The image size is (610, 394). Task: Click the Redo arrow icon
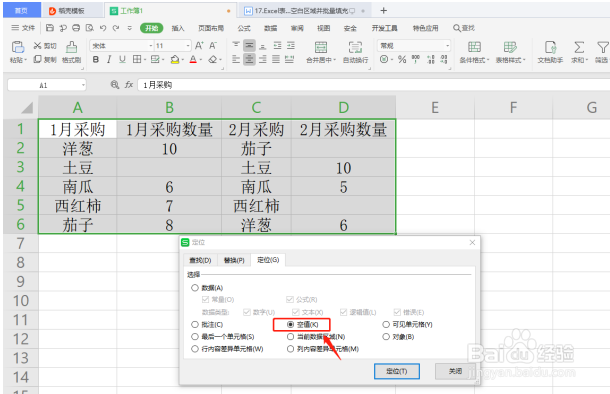click(116, 28)
